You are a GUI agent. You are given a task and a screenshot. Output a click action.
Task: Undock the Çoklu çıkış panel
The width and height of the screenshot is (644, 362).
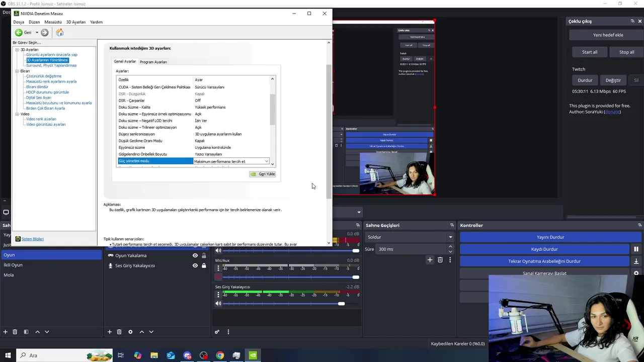[x=632, y=21]
